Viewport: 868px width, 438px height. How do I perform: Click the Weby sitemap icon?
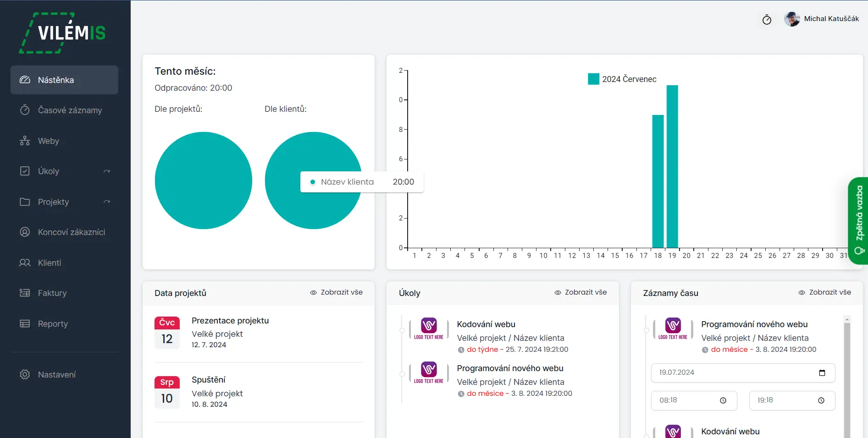point(25,141)
